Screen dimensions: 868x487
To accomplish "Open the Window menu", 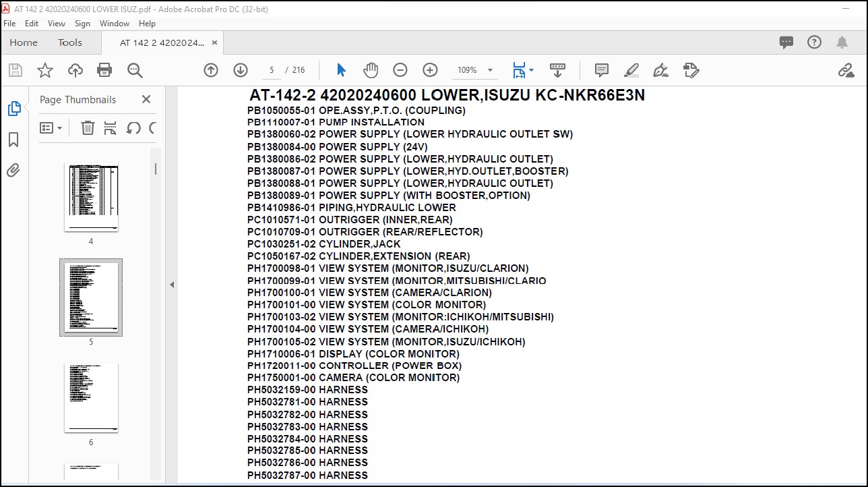I will (x=115, y=24).
